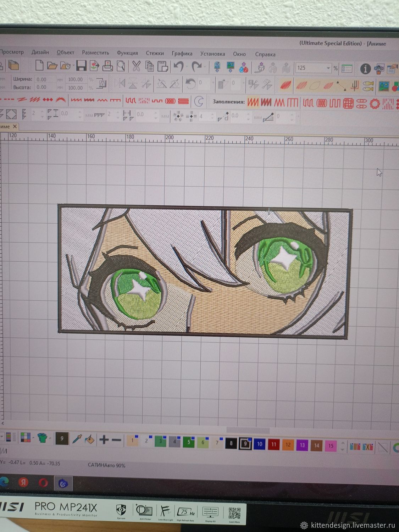The image size is (399, 532).
Task: Open dropdown arrow beside the palette grid icon
Action: click(x=33, y=438)
